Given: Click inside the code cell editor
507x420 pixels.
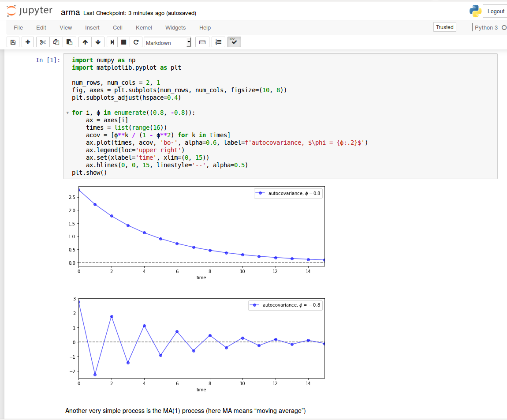Looking at the screenshot, I should tap(280, 116).
